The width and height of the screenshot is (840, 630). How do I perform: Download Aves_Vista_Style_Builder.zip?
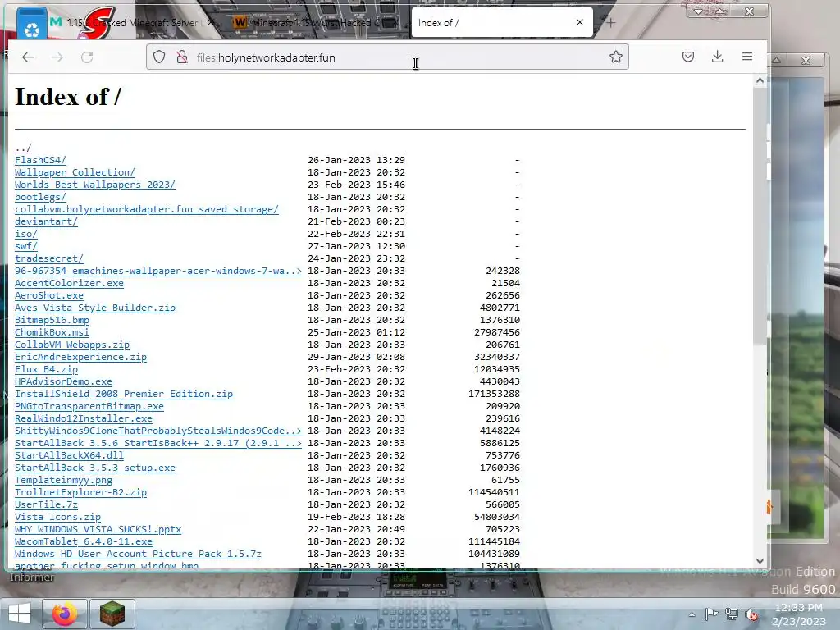click(95, 308)
